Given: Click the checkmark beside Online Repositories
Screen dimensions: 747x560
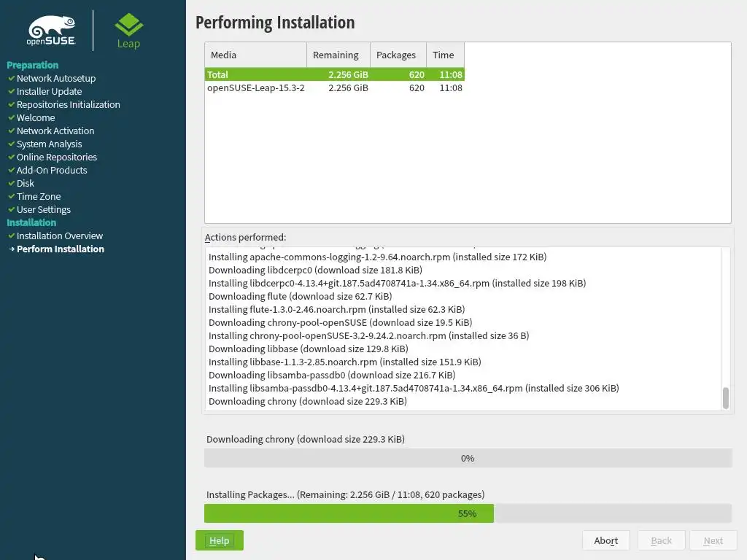Looking at the screenshot, I should 12,157.
